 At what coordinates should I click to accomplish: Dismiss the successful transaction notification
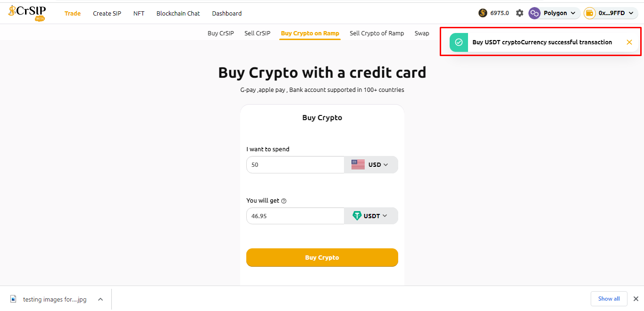(x=629, y=42)
